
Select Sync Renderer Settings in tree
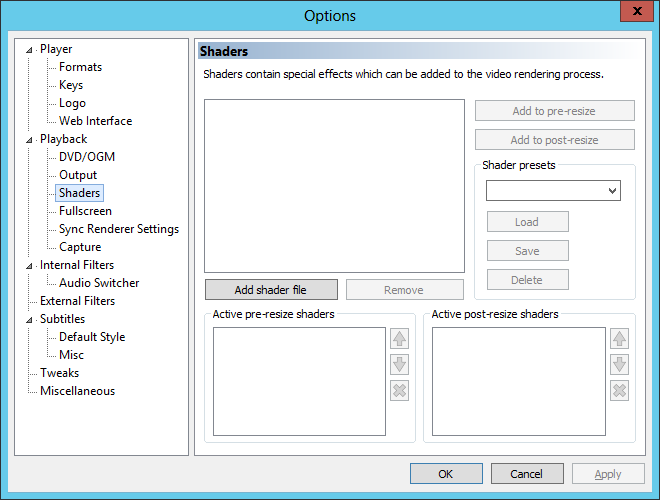(118, 229)
